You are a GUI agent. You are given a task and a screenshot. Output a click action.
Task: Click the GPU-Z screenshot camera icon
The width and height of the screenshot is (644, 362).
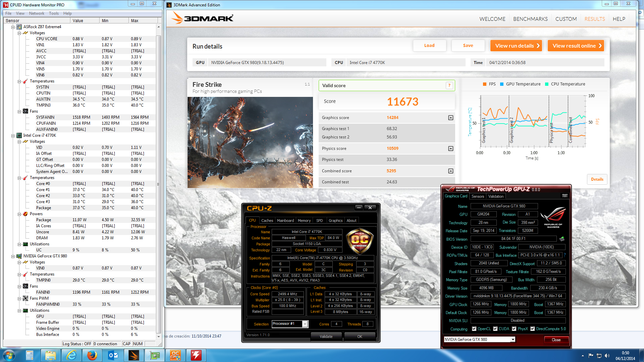565,196
